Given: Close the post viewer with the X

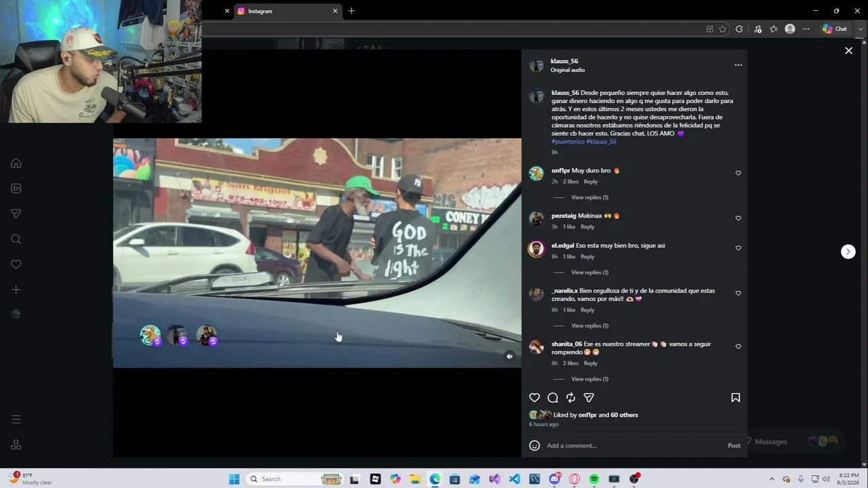Looking at the screenshot, I should tap(848, 51).
